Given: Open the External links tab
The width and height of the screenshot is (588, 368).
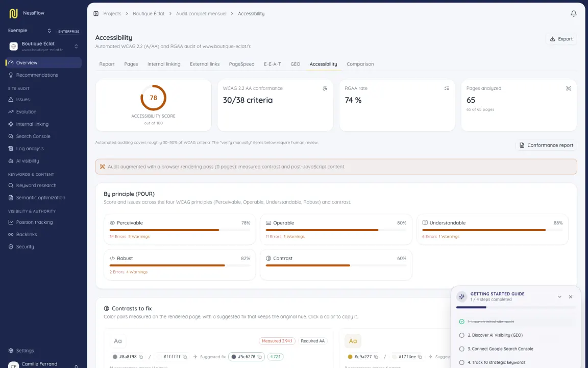Looking at the screenshot, I should pyautogui.click(x=205, y=64).
